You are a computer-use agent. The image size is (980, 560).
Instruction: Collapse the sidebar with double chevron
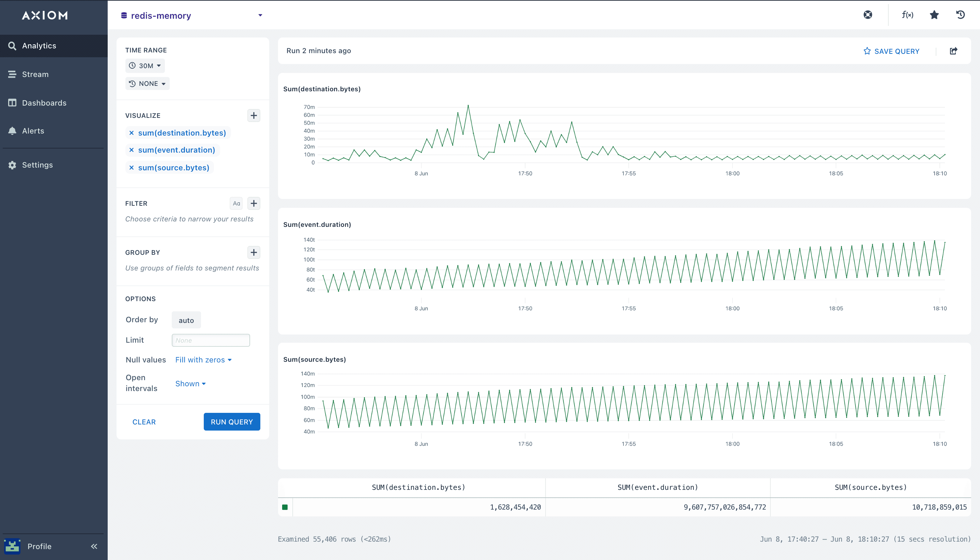94,546
